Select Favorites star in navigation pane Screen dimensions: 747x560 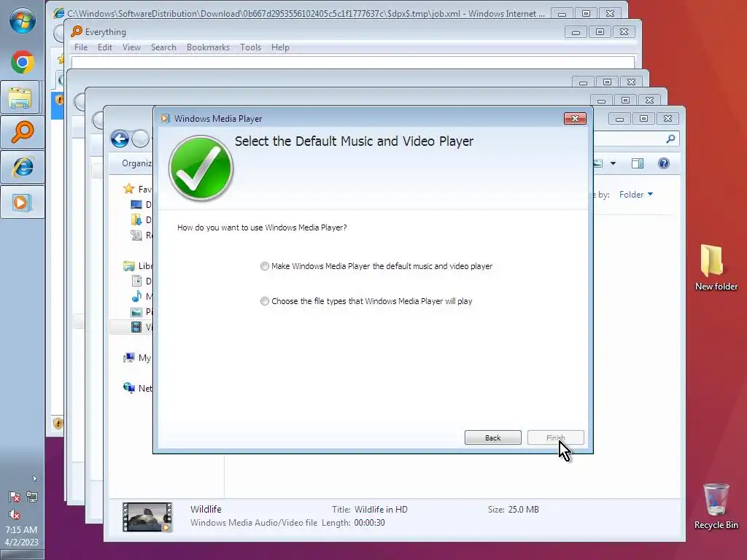(x=128, y=189)
